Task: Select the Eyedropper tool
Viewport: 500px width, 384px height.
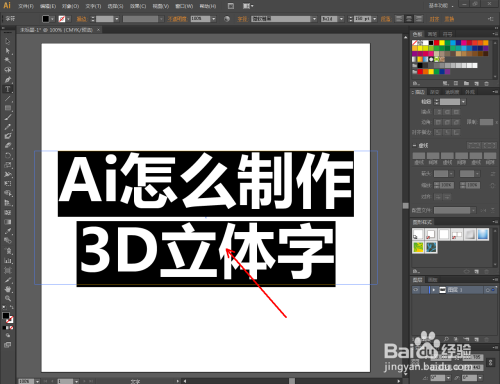Action: (x=8, y=231)
